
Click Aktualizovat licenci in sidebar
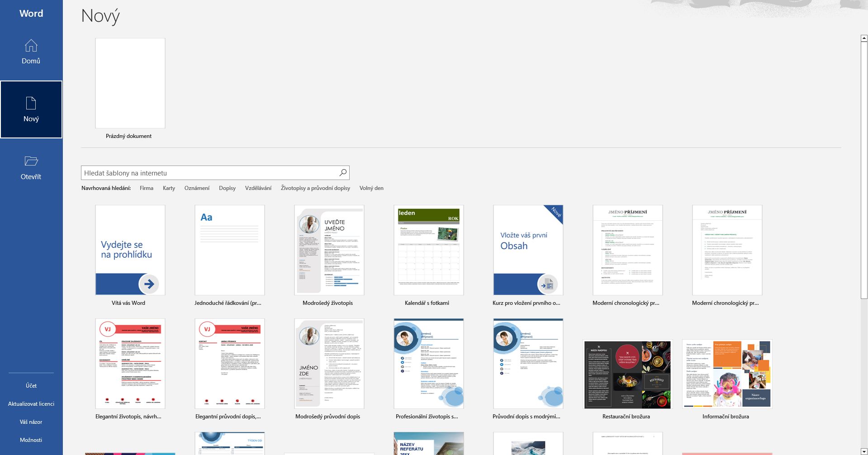pos(31,403)
